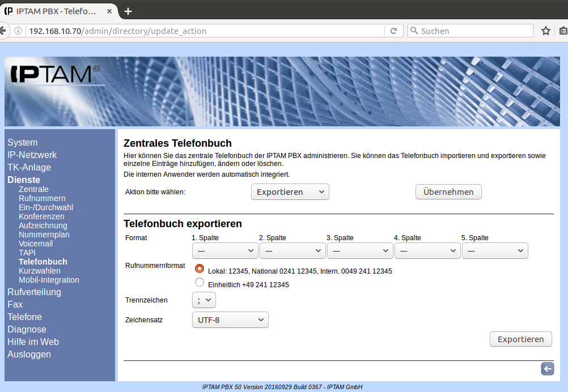Open the Rufverteilung menu section
This screenshot has height=392, width=568.
pos(34,292)
